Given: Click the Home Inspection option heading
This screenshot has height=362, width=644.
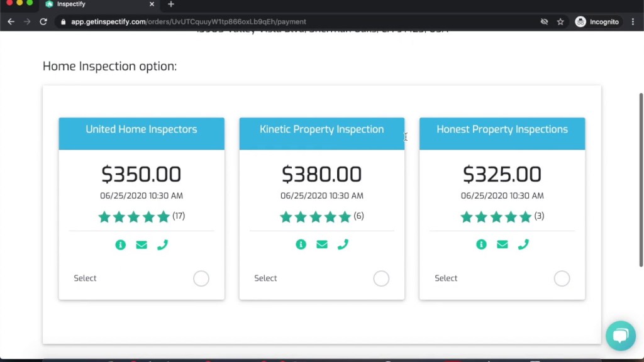Looking at the screenshot, I should (x=109, y=66).
